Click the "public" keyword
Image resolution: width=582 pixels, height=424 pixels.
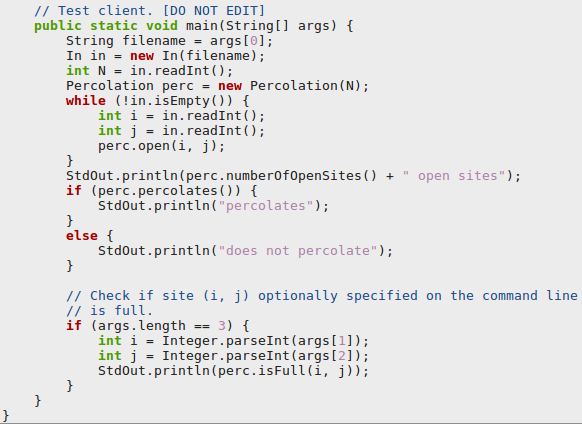[x=58, y=26]
